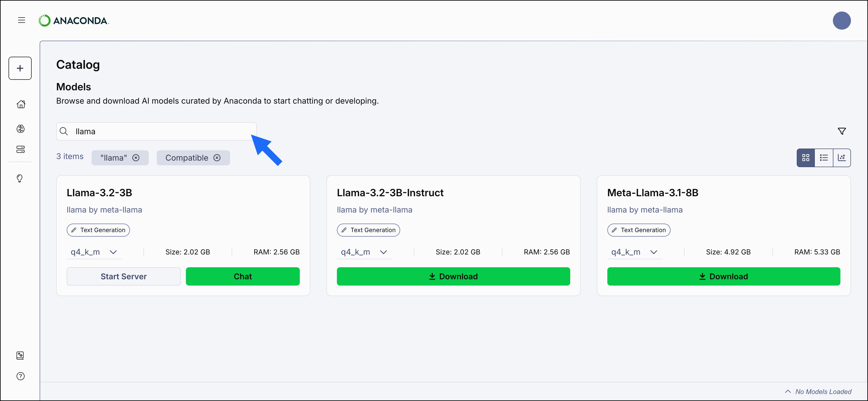
Task: Start Server for Llama-3.2-3B
Action: coord(123,276)
